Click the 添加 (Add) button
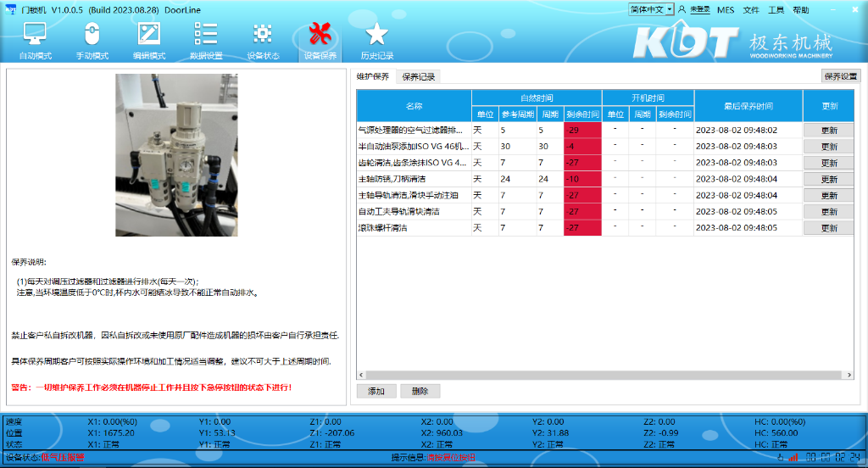 pyautogui.click(x=376, y=392)
